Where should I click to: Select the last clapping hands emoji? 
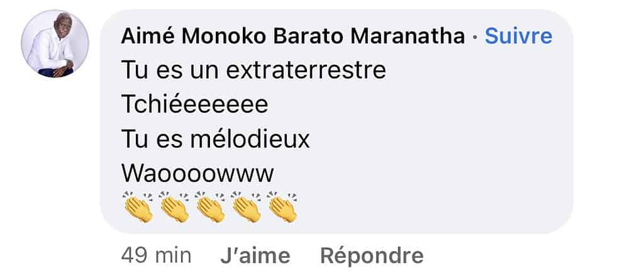pyautogui.click(x=282, y=208)
